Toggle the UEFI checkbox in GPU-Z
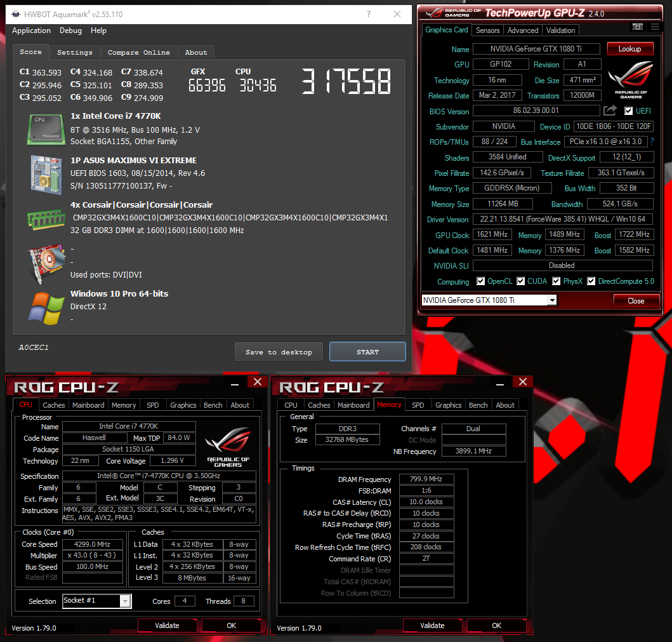 point(628,111)
